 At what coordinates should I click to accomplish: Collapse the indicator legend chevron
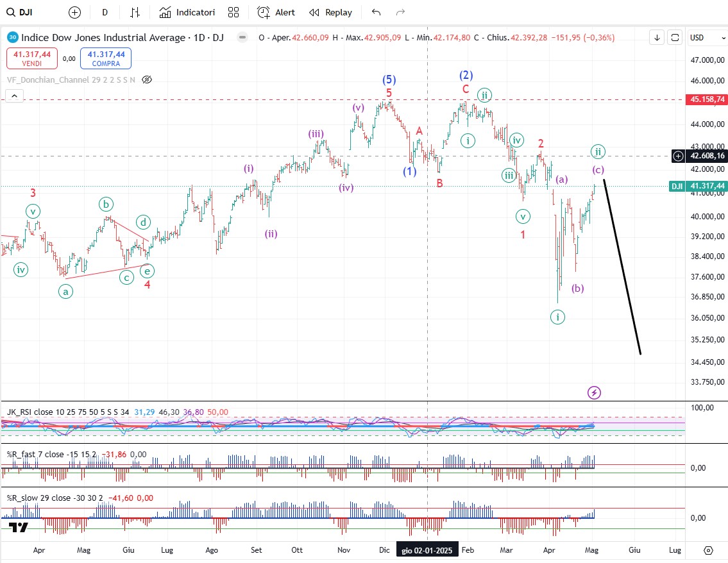[x=14, y=96]
